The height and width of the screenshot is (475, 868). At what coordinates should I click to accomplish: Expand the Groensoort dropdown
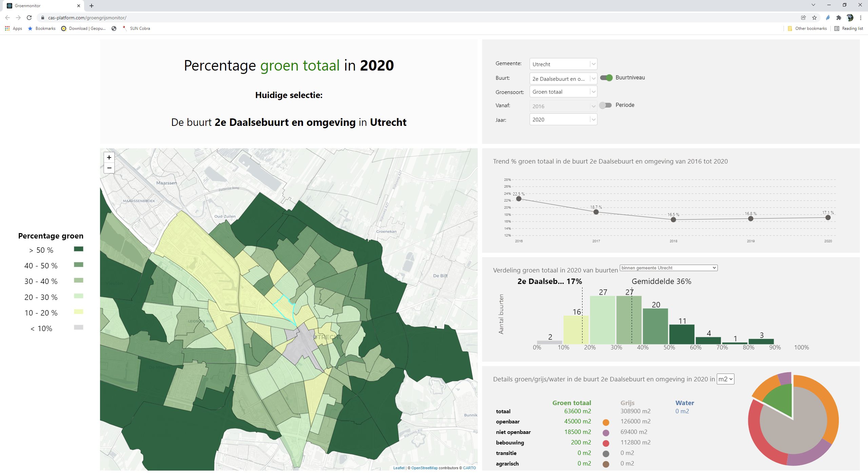[563, 92]
